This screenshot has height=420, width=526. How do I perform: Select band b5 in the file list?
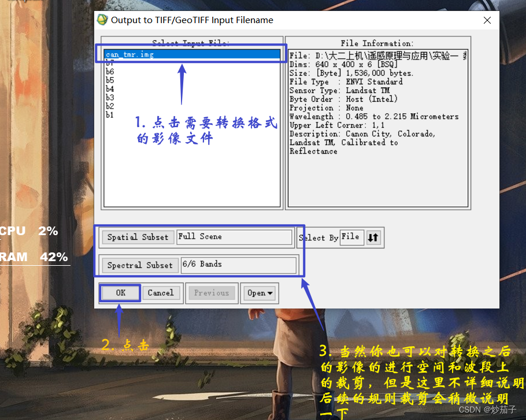click(x=110, y=80)
